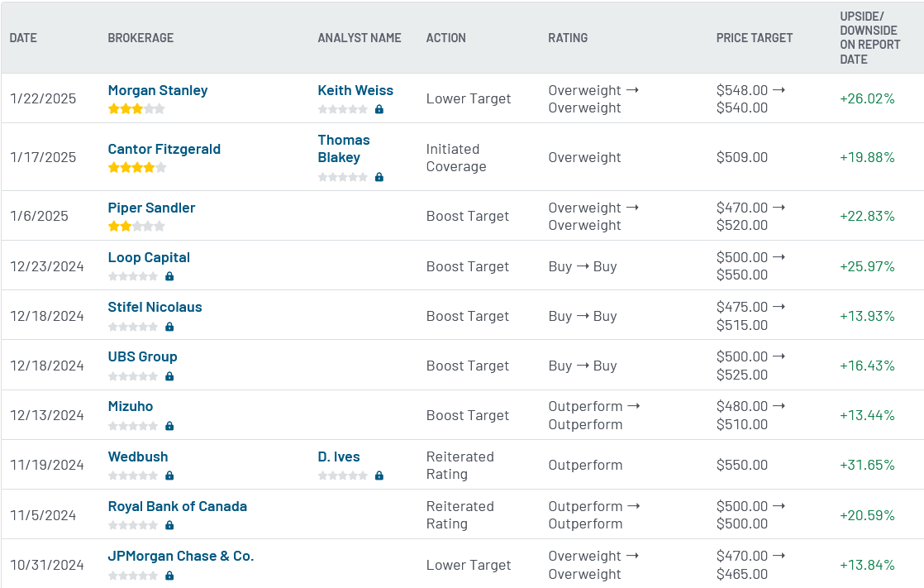The image size is (924, 588).
Task: Click the +26.02% upside value
Action: 867,98
